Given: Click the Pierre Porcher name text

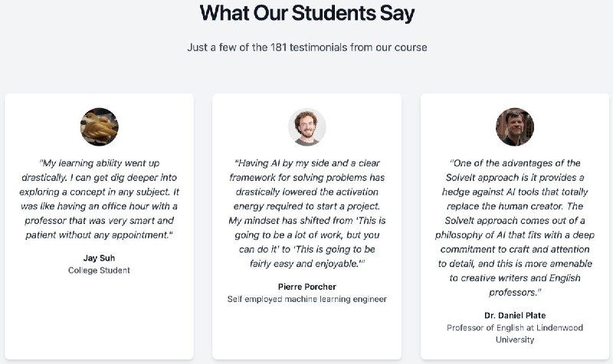Looking at the screenshot, I should 306,287.
